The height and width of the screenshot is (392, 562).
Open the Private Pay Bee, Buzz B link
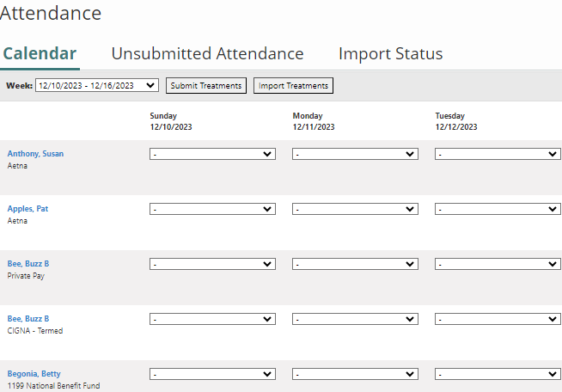coord(28,264)
